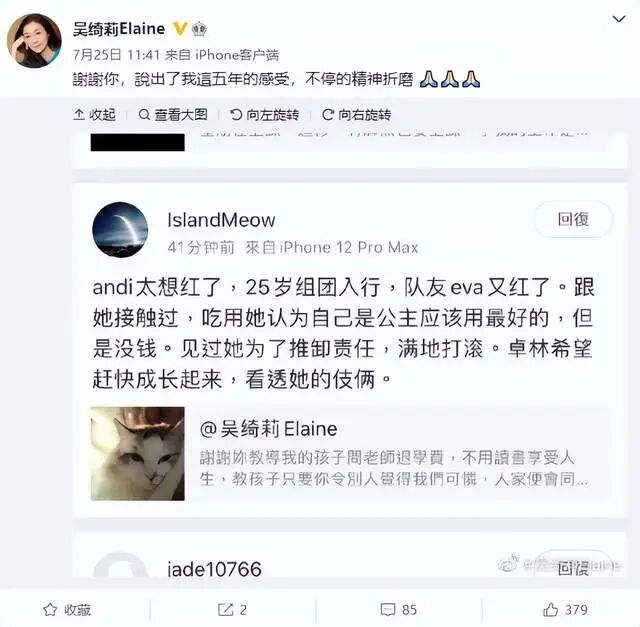Image resolution: width=640 pixels, height=627 pixels.
Task: Click the @吴绮莉 Elaine mention
Action: pyautogui.click(x=269, y=429)
